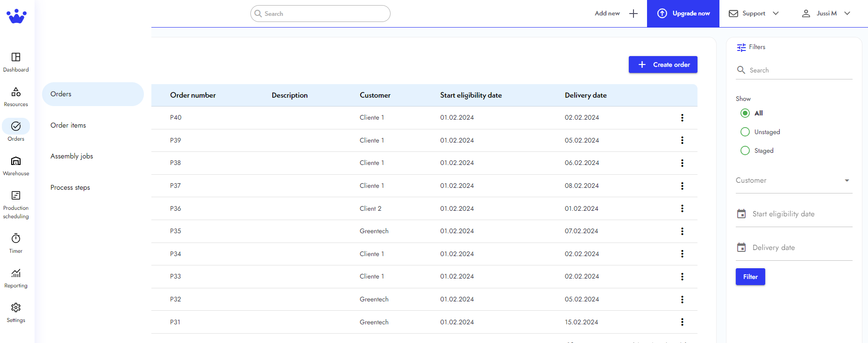
Task: Apply filters with the Filter button
Action: coord(750,277)
